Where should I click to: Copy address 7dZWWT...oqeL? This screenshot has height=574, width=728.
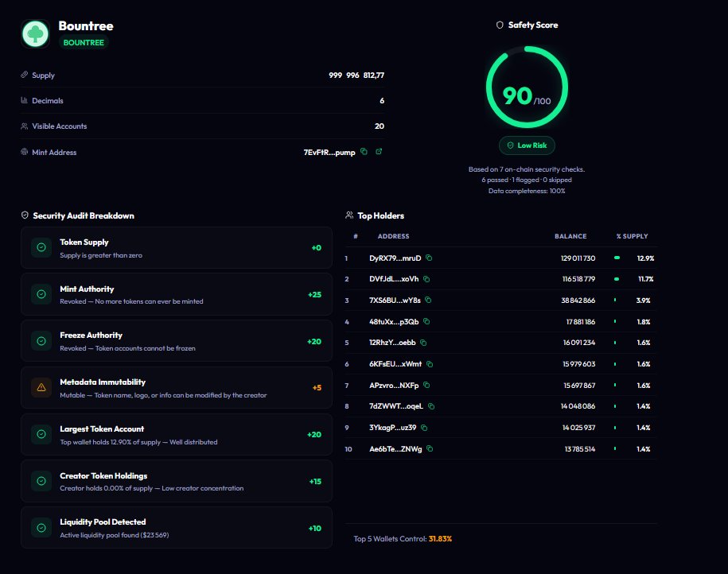click(x=431, y=406)
